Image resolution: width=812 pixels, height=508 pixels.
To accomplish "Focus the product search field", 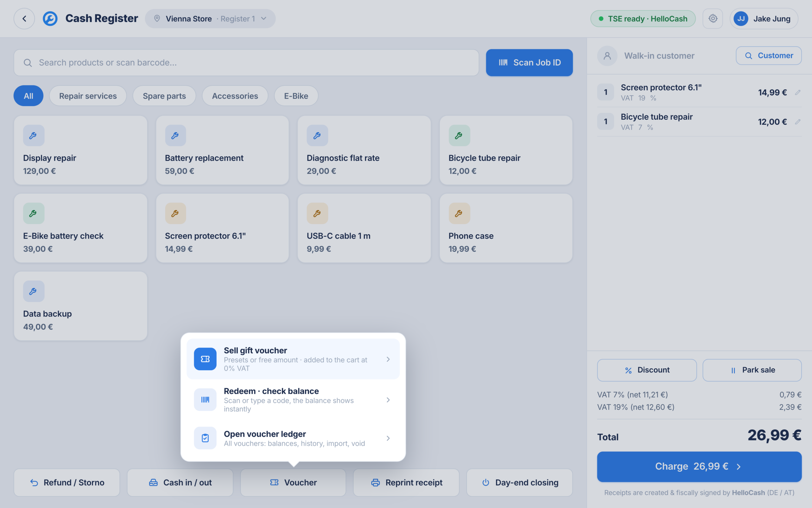I will 246,63.
